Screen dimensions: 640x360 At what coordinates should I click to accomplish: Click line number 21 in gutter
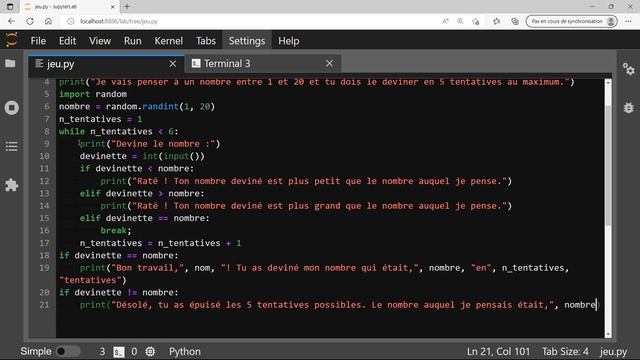coord(44,305)
